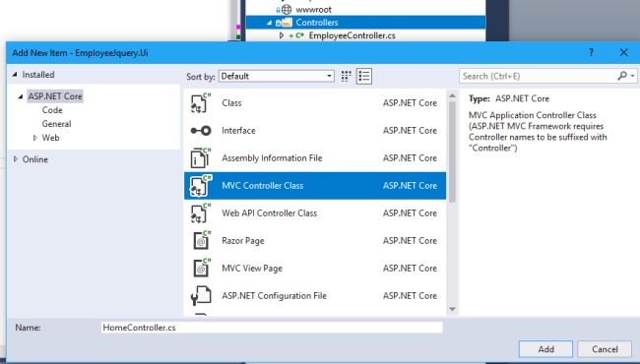Screen dimensions: 640x364
Task: Open the dialog help question mark
Action: tap(591, 52)
